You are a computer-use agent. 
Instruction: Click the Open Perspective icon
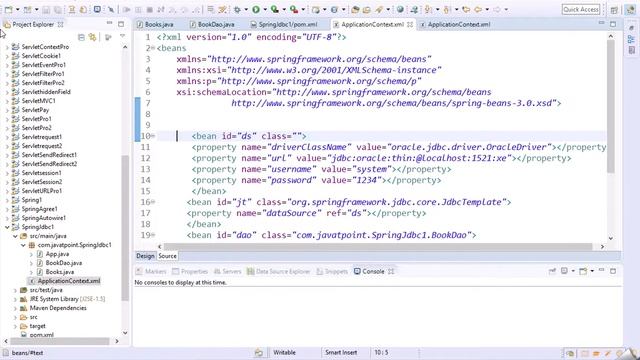coord(614,10)
